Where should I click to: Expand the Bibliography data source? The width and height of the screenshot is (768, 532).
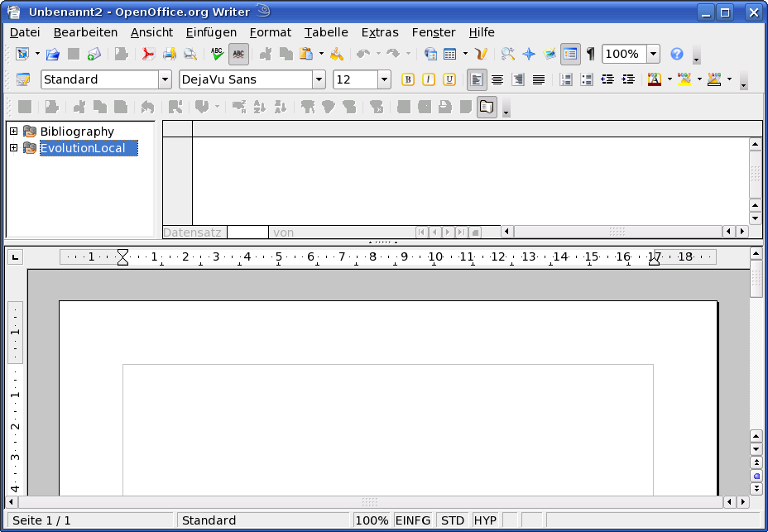click(x=12, y=132)
